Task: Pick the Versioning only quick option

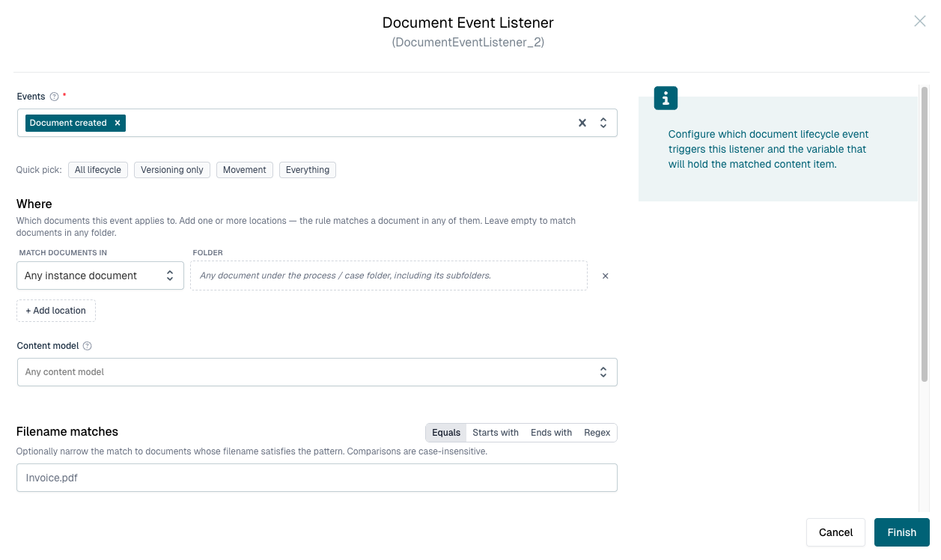Action: [172, 170]
